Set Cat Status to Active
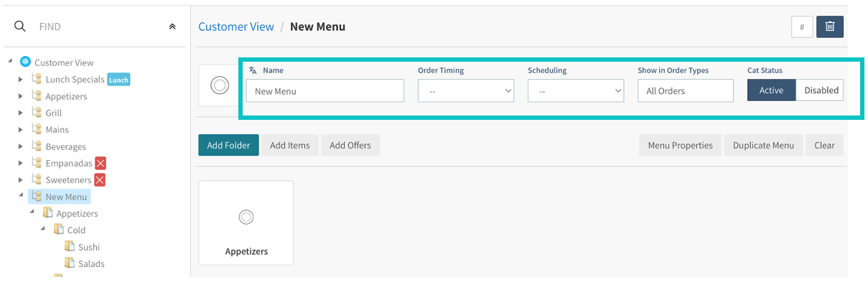This screenshot has width=868, height=282. (x=771, y=90)
